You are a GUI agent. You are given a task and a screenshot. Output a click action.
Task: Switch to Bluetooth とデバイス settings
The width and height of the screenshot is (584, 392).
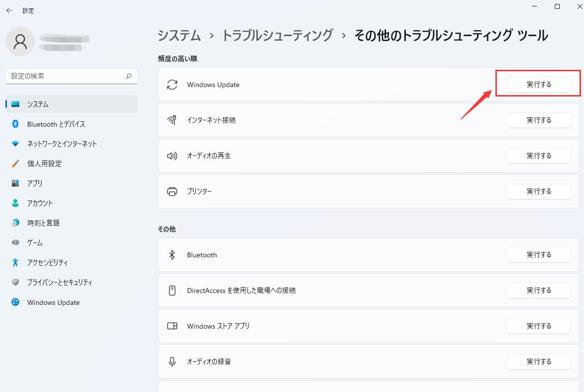(55, 124)
